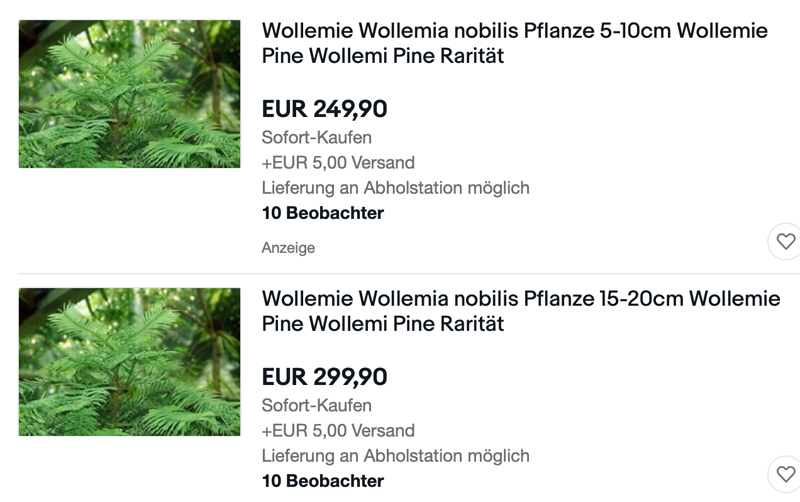Click the Anzeige label on the first listing
The width and height of the screenshot is (800, 502).
288,248
